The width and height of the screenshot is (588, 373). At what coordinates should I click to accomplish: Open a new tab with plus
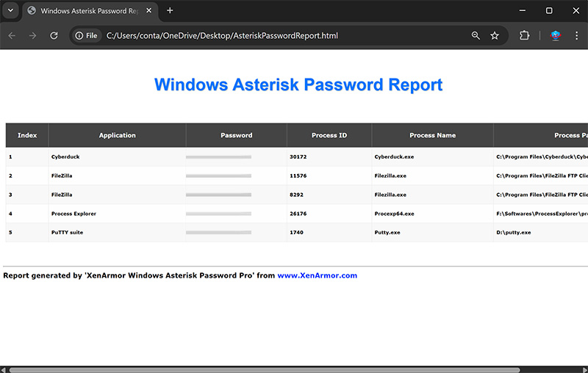[170, 10]
